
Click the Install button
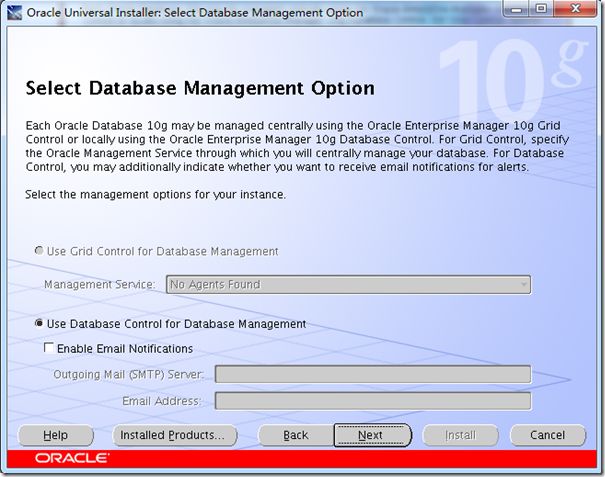click(x=461, y=435)
